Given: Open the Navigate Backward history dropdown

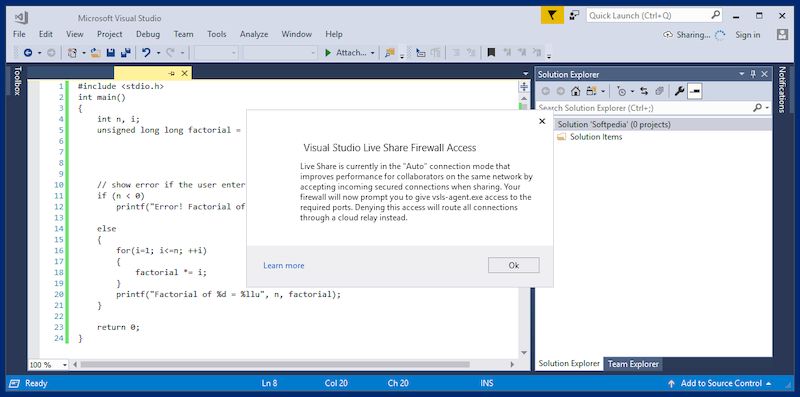Looking at the screenshot, I should click(39, 53).
